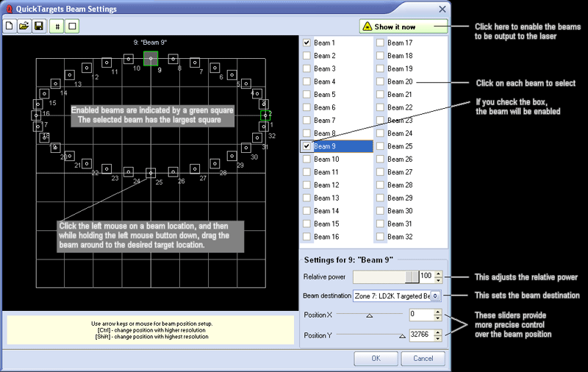
Task: Toggle the square outline toolbar button
Action: coord(72,26)
